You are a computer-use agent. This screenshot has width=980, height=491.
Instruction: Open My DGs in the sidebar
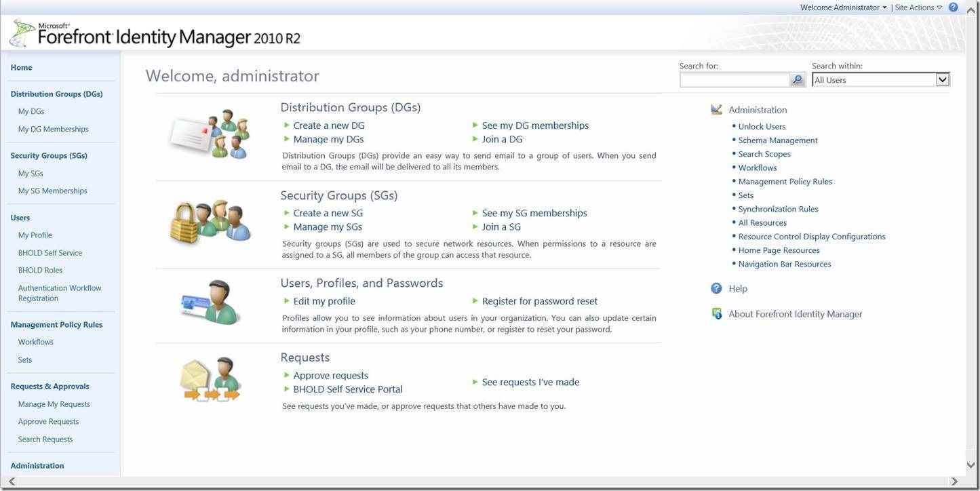point(31,111)
